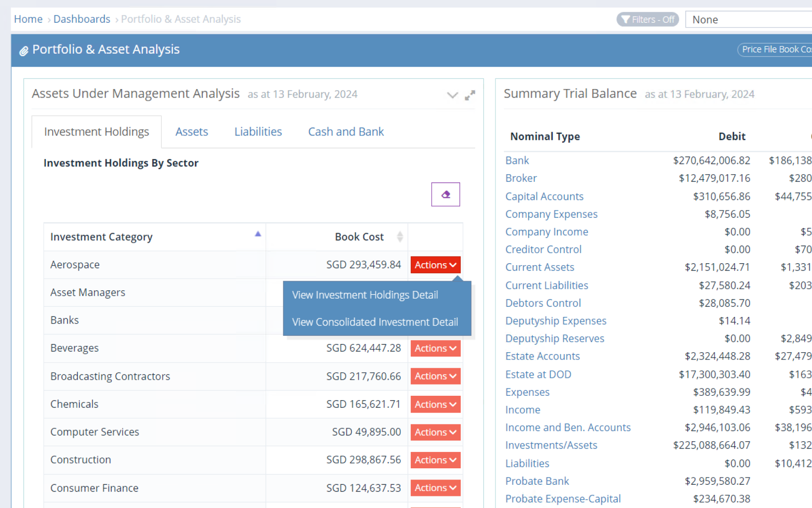Screen dimensions: 812x508
Task: Switch to the Liabilities tab
Action: pos(258,132)
